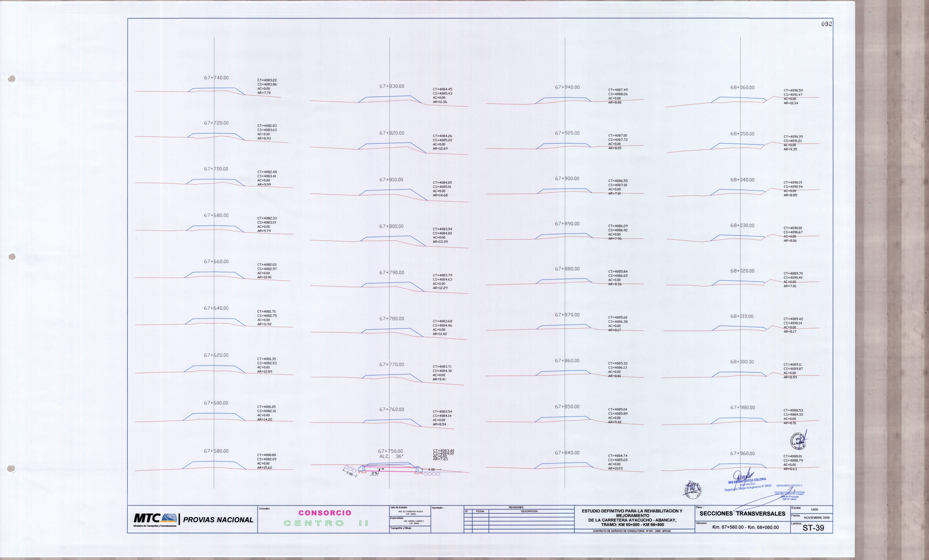The image size is (929, 560).
Task: Click the pink 'CONSORCIO' heading
Action: [x=325, y=513]
